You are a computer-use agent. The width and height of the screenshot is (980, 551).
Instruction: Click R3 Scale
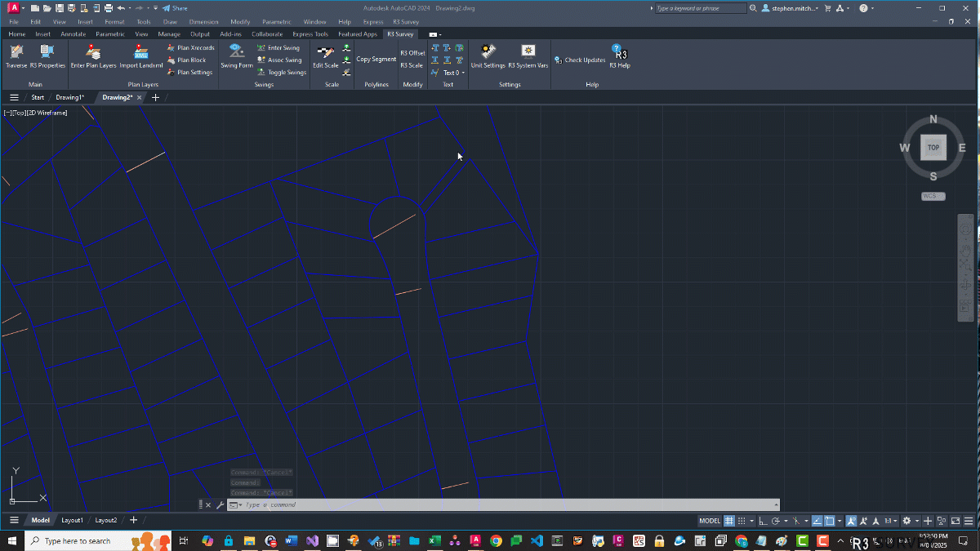pyautogui.click(x=412, y=65)
